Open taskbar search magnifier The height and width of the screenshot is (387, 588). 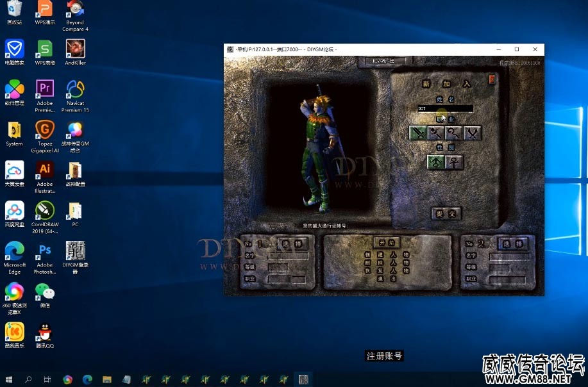pyautogui.click(x=28, y=379)
